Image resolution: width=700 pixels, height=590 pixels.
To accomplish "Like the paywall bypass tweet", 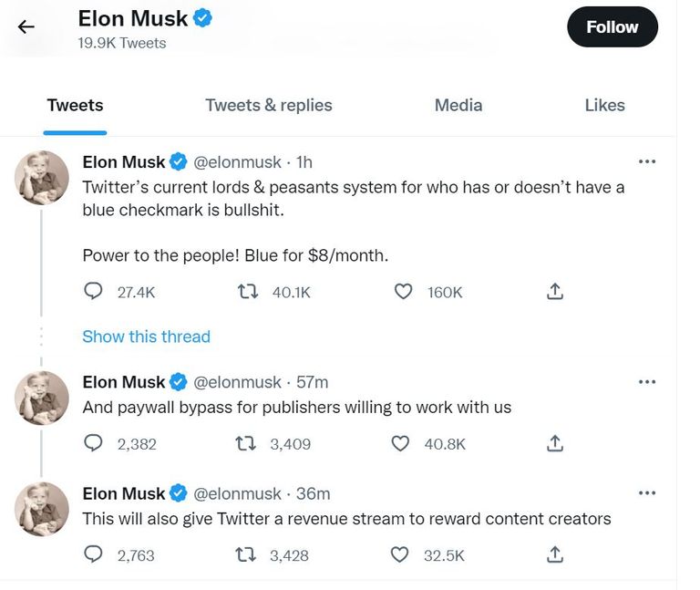I will (x=400, y=444).
